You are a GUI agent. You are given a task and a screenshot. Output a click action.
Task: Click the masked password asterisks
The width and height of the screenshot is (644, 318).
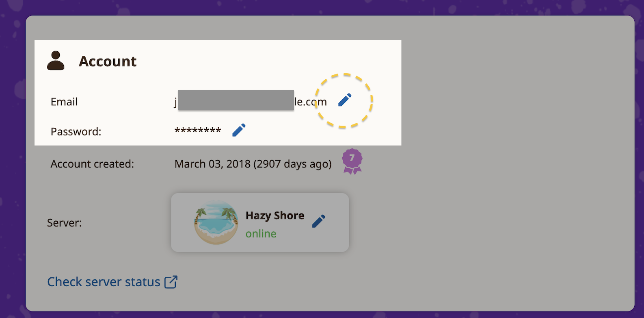tap(198, 131)
